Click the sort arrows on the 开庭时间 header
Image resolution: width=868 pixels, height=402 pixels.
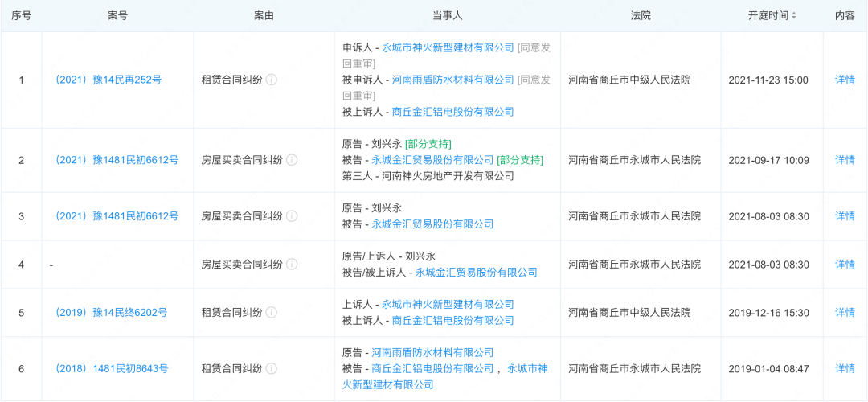coord(794,16)
